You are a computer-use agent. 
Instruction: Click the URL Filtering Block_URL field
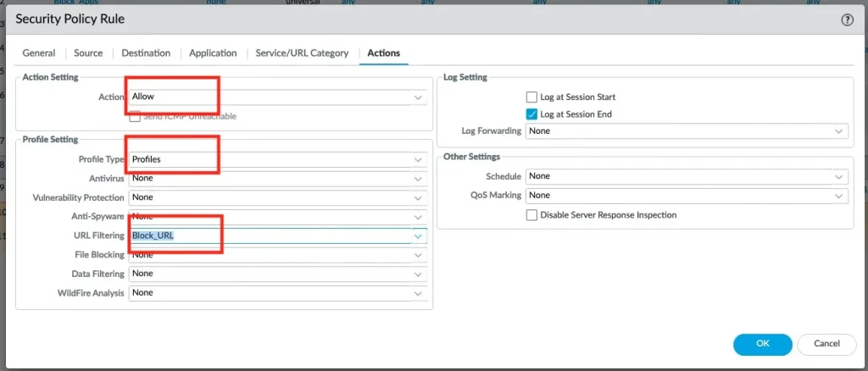[270, 235]
